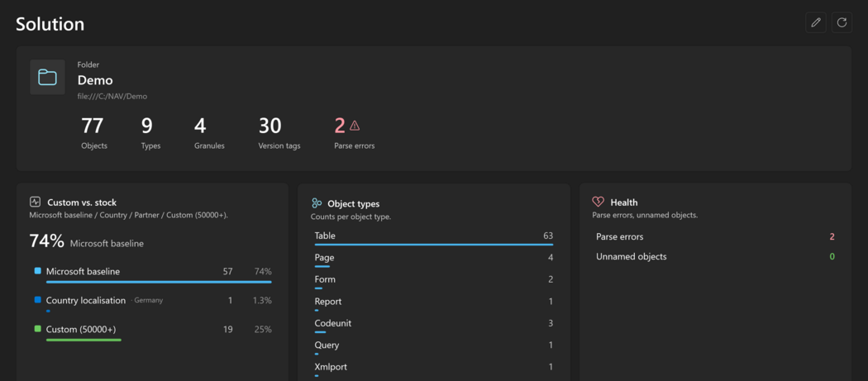Screen dimensions: 868x381
Task: Click the Health broken heart icon
Action: click(x=598, y=202)
